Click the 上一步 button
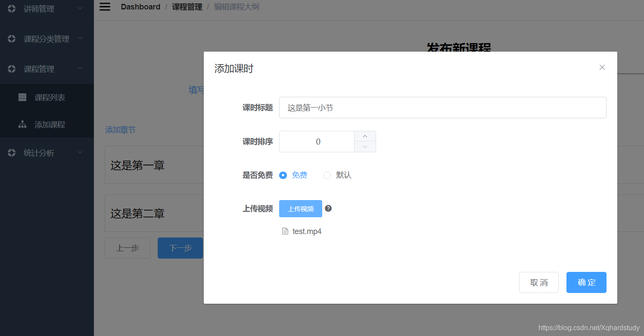Viewport: 644px width, 336px height. [127, 248]
